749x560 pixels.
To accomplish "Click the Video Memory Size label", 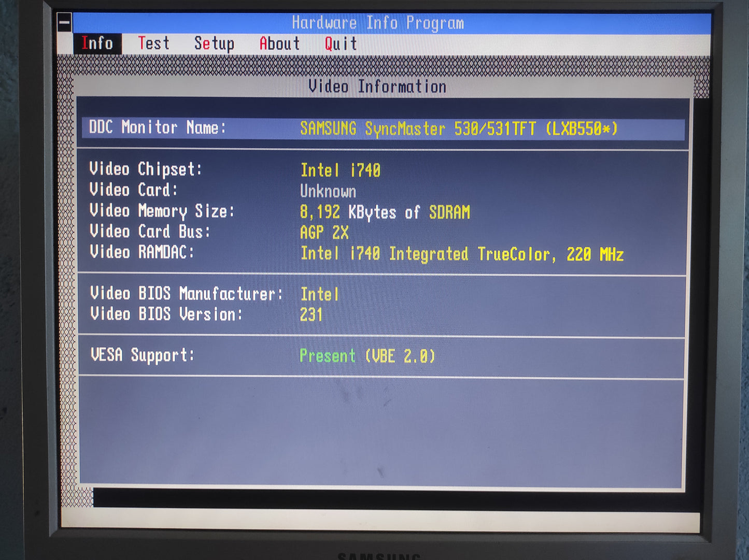I will point(162,211).
